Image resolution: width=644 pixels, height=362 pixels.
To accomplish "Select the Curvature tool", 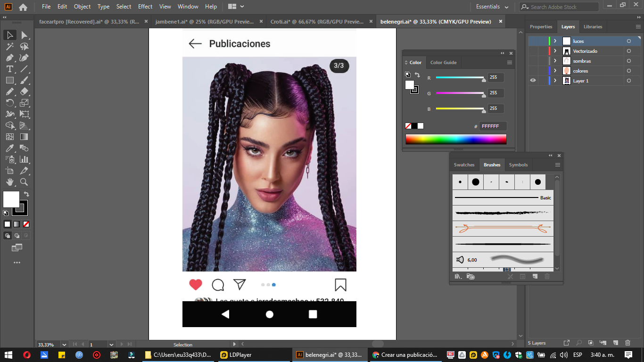I will click(x=24, y=58).
